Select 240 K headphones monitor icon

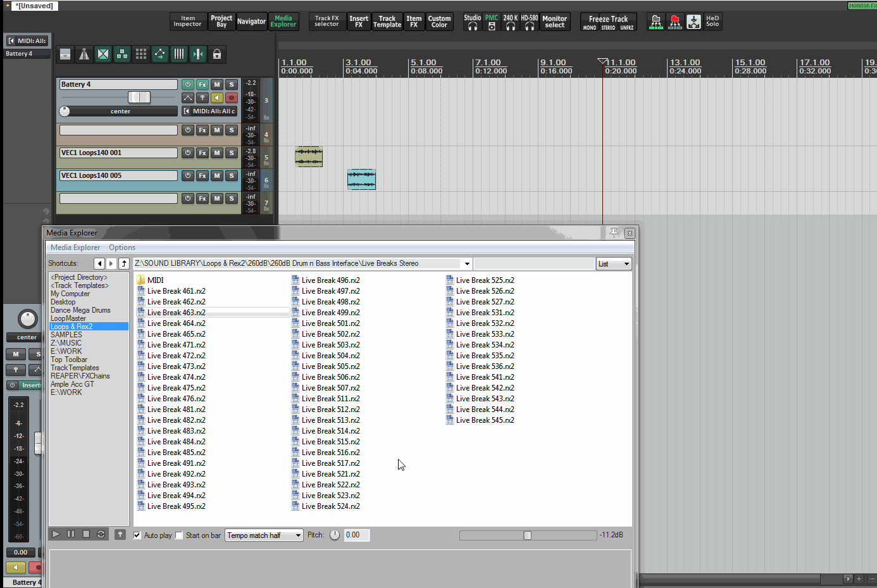(511, 22)
